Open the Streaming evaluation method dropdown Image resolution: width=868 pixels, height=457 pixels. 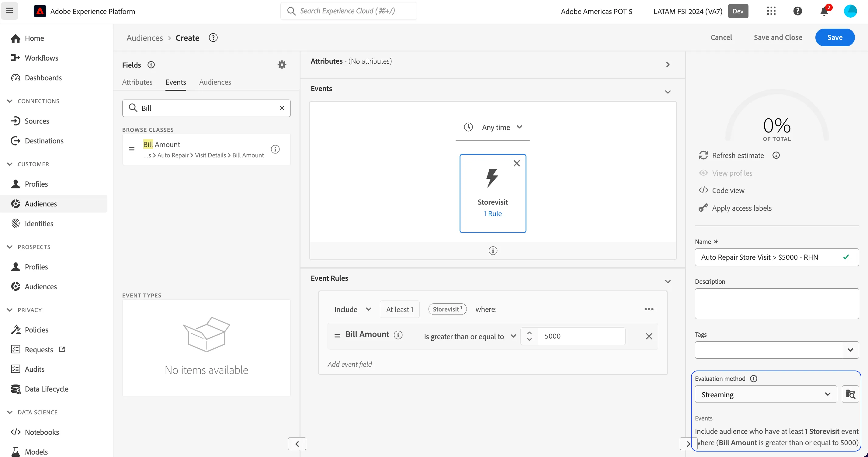[x=766, y=394]
